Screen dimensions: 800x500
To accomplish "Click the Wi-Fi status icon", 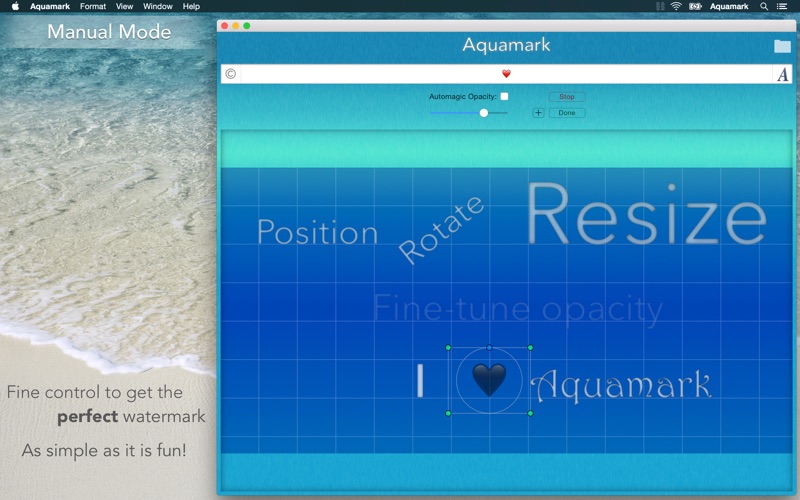I will pyautogui.click(x=676, y=6).
